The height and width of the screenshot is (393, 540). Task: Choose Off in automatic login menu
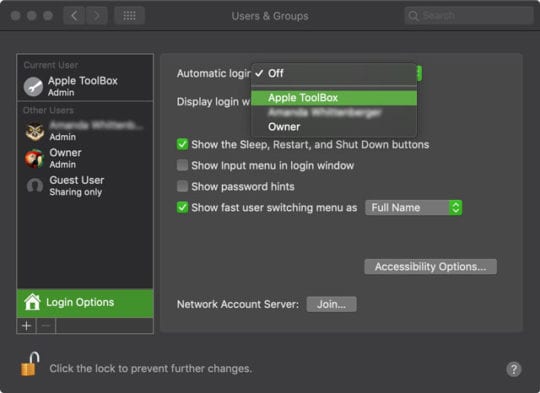pyautogui.click(x=334, y=73)
